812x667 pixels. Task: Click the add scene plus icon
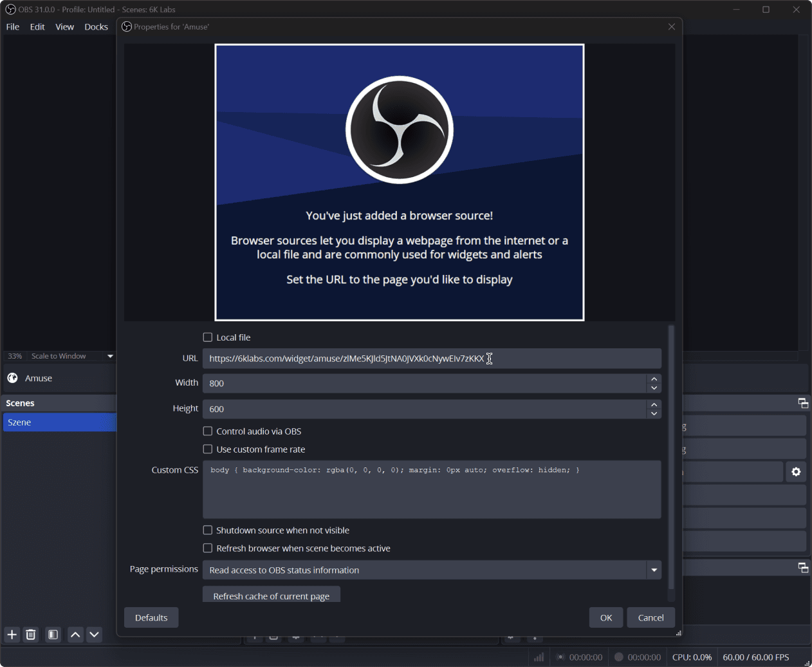12,635
